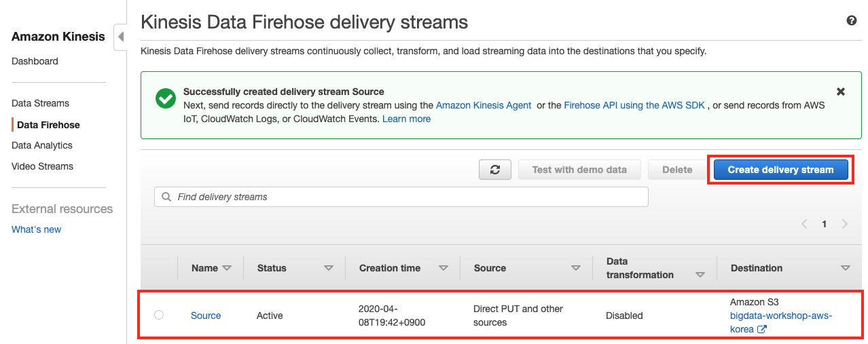Click the external link icon after korea
The width and height of the screenshot is (868, 344).
click(762, 329)
